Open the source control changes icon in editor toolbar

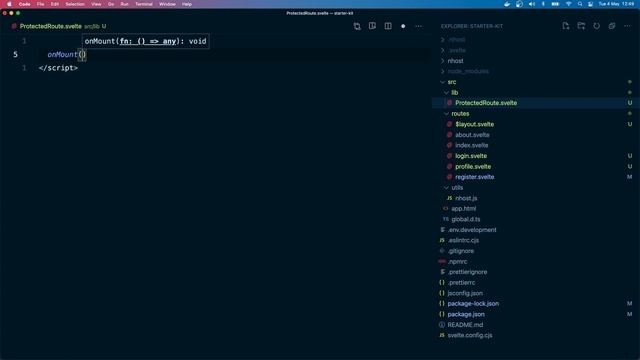point(357,26)
